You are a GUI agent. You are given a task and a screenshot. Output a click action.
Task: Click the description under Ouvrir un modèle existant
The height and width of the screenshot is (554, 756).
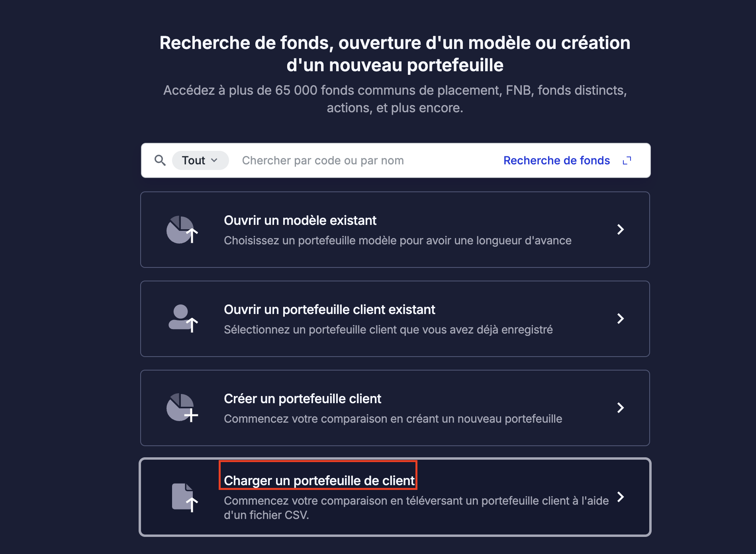click(x=398, y=240)
